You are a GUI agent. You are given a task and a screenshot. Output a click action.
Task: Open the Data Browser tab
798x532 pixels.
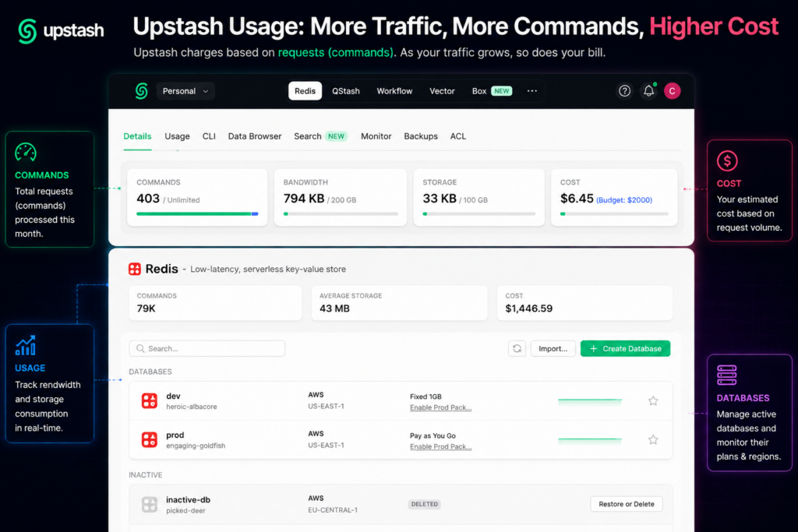pos(255,136)
